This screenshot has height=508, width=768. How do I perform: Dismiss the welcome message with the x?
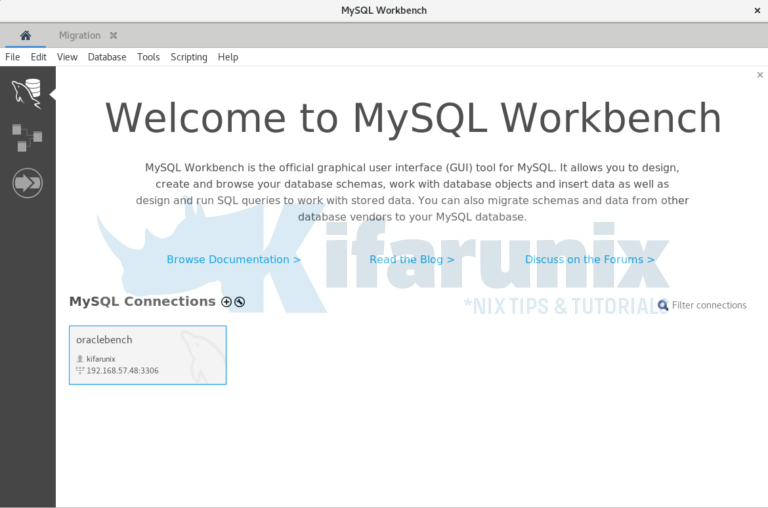[x=760, y=75]
